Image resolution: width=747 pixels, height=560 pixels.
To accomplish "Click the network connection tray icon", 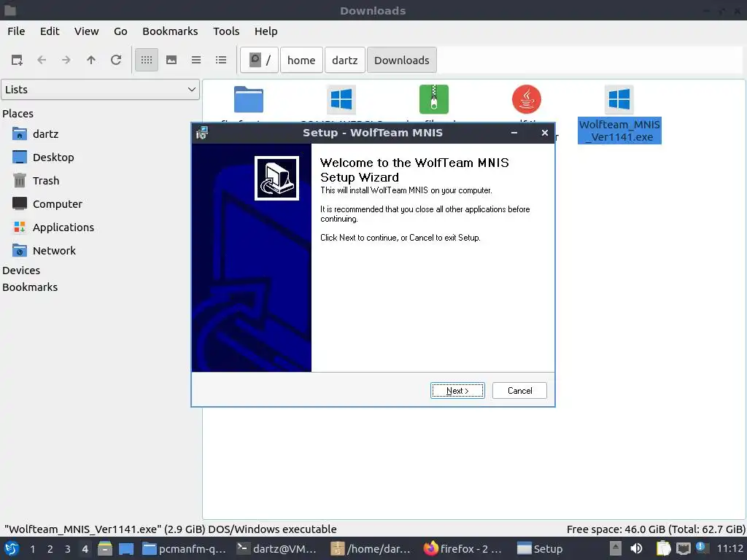I will (683, 548).
